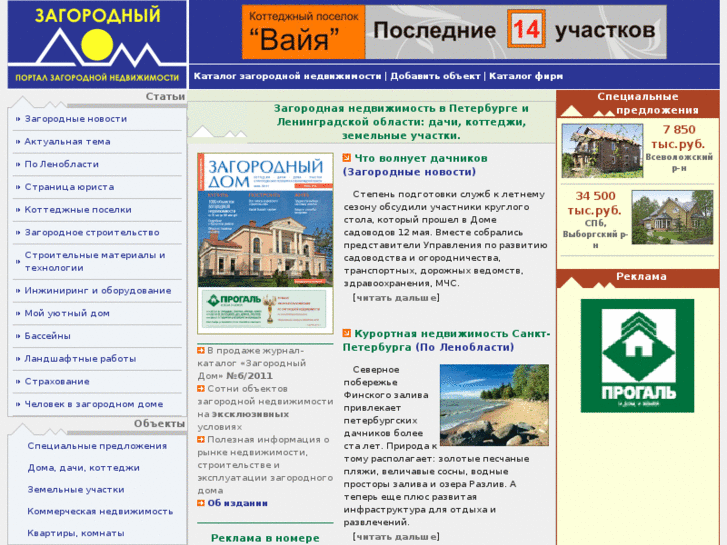Open the 7 850 тыс.руб. price offer
This screenshot has height=545, width=727.
point(679,136)
